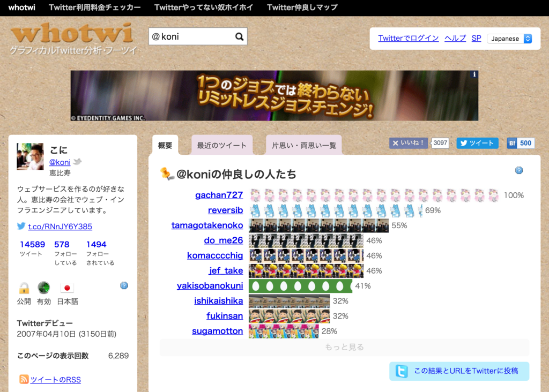Click the SP link
549x392 pixels.
click(476, 38)
